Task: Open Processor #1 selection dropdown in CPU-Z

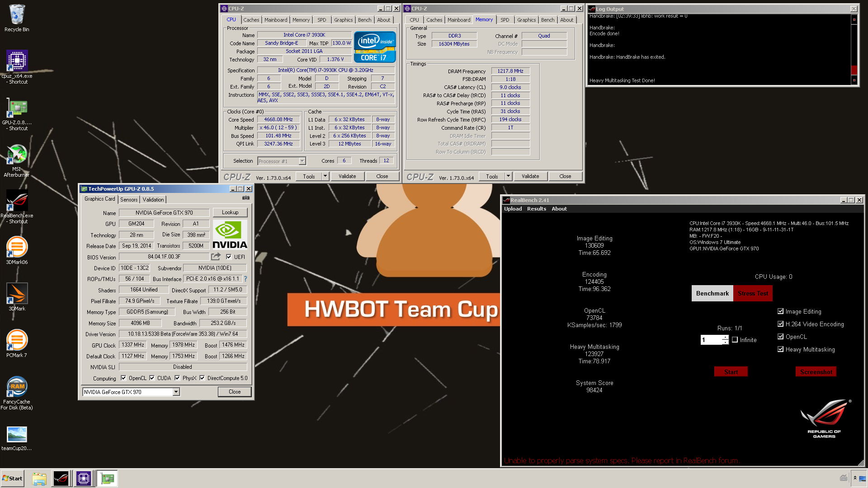Action: (302, 161)
